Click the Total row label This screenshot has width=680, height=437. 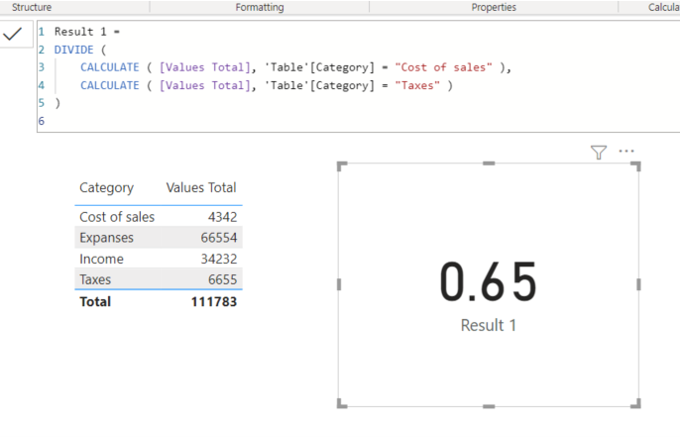click(x=95, y=301)
